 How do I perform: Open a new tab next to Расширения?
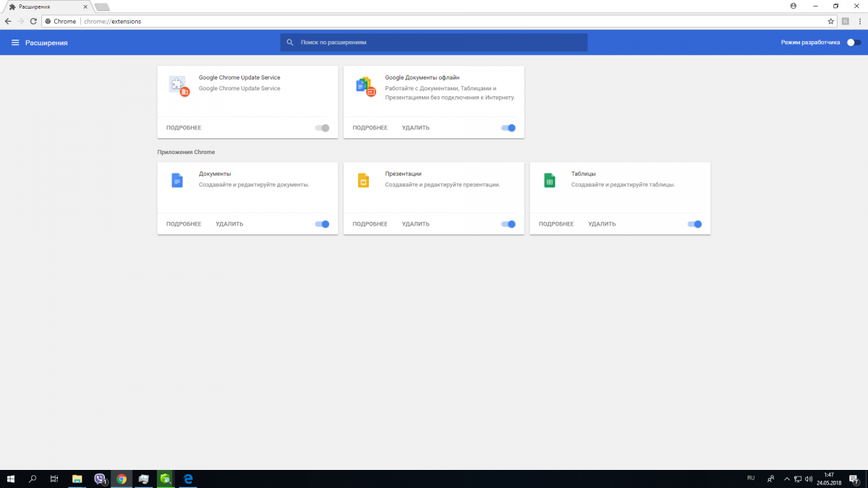(x=102, y=7)
